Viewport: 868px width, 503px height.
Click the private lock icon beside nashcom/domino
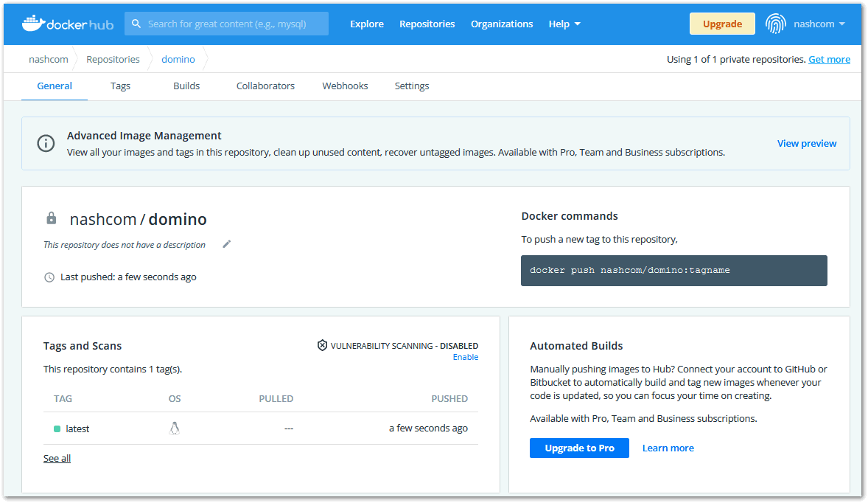coord(51,218)
